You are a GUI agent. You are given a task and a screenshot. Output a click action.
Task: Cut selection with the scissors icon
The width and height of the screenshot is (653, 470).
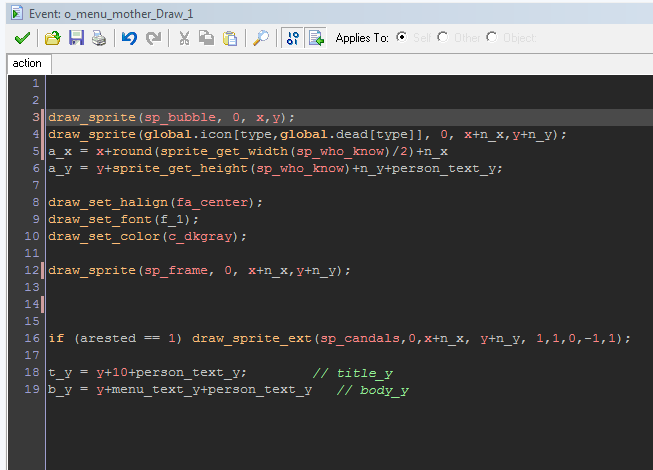[184, 38]
